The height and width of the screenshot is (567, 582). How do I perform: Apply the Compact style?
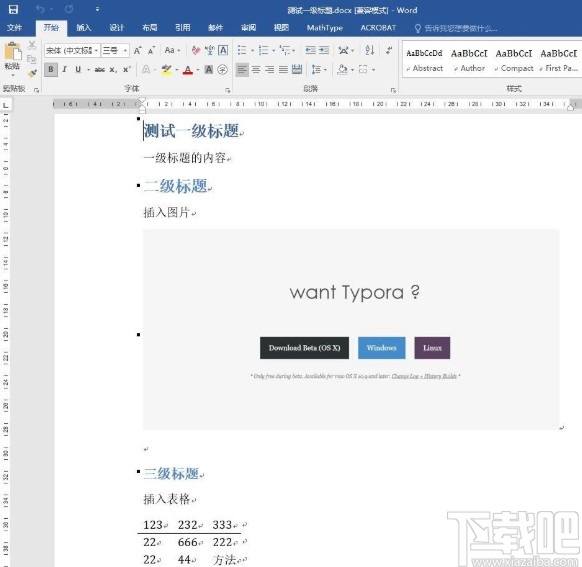[514, 60]
